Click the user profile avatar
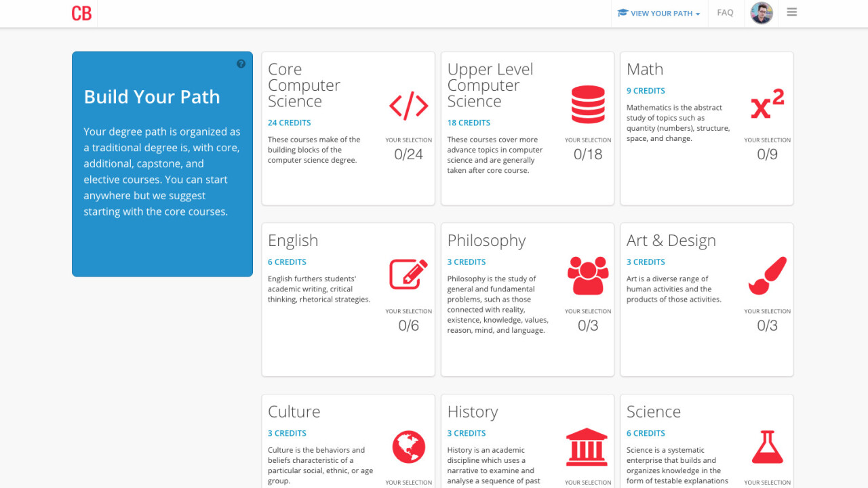The image size is (868, 488). coord(762,13)
